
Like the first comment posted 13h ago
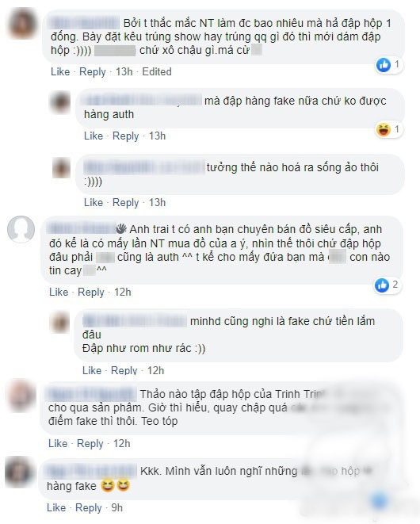click(x=60, y=71)
